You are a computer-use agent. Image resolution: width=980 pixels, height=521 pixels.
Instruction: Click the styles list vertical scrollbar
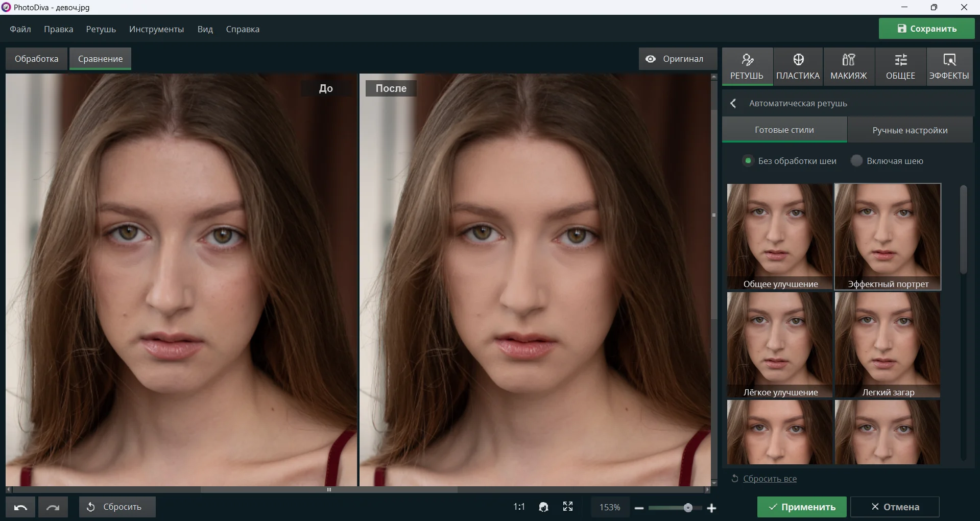pyautogui.click(x=964, y=230)
